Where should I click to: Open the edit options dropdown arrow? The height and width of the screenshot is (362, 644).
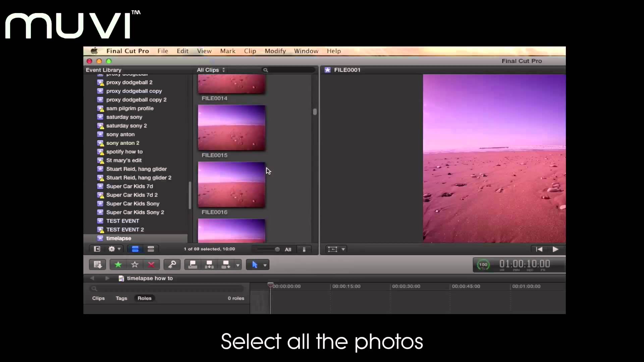pos(238,265)
